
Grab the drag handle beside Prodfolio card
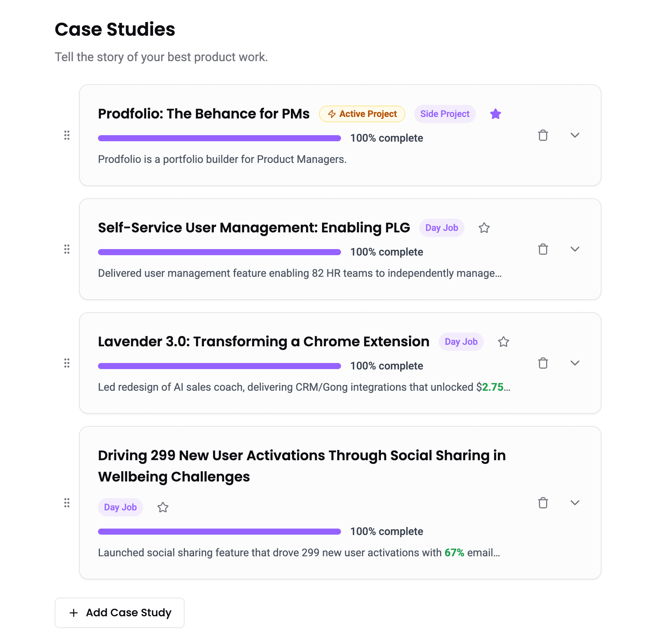[67, 135]
